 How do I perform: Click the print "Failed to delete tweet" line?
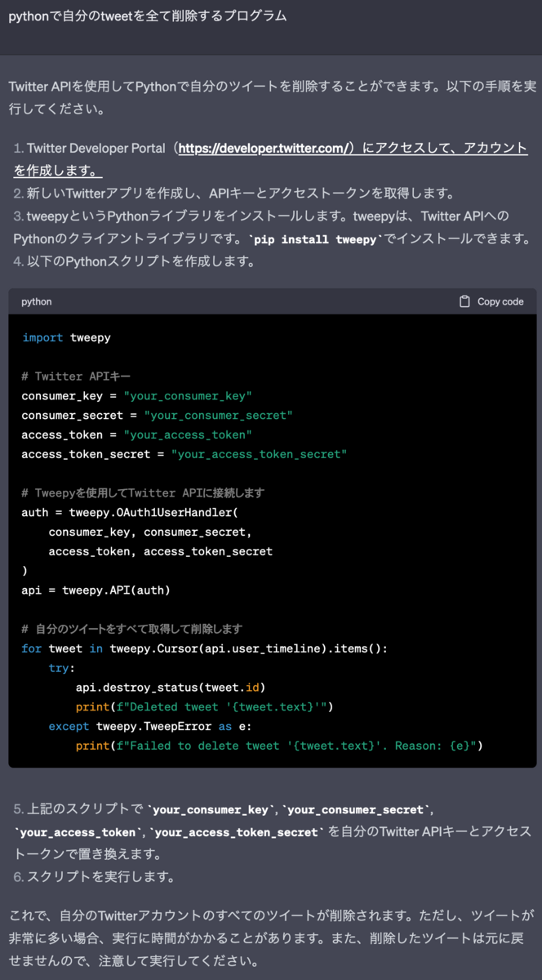(280, 746)
